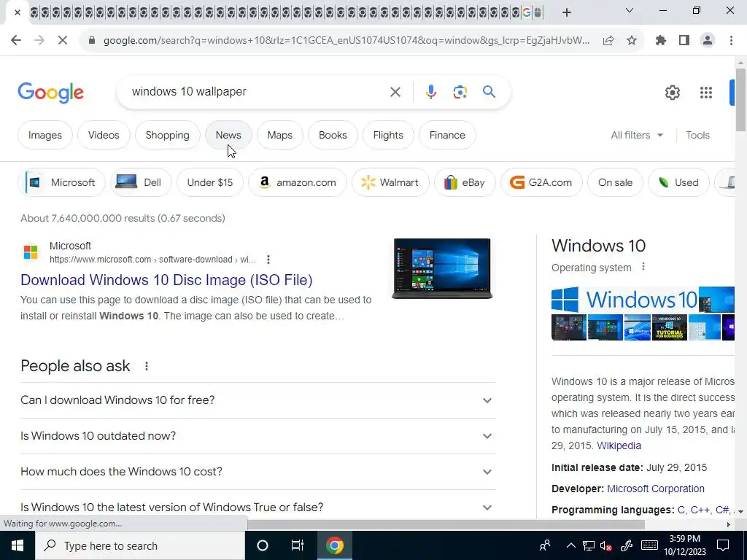Open the Microsoft Corporation developer link
Viewport: 747px width, 560px height.
pyautogui.click(x=656, y=489)
